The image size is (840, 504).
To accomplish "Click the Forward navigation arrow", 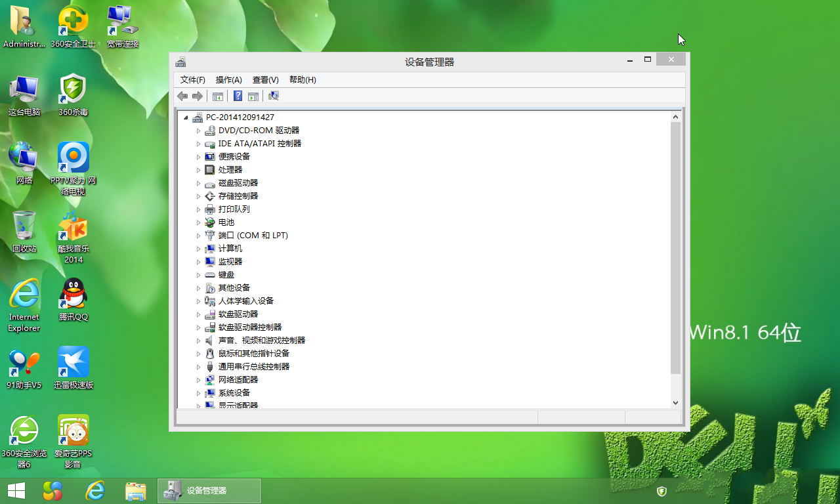I will click(x=198, y=96).
